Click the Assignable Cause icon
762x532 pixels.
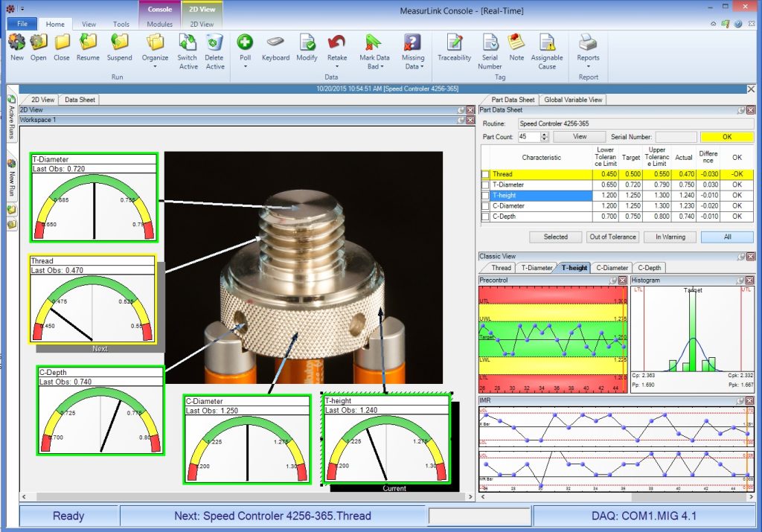(547, 44)
